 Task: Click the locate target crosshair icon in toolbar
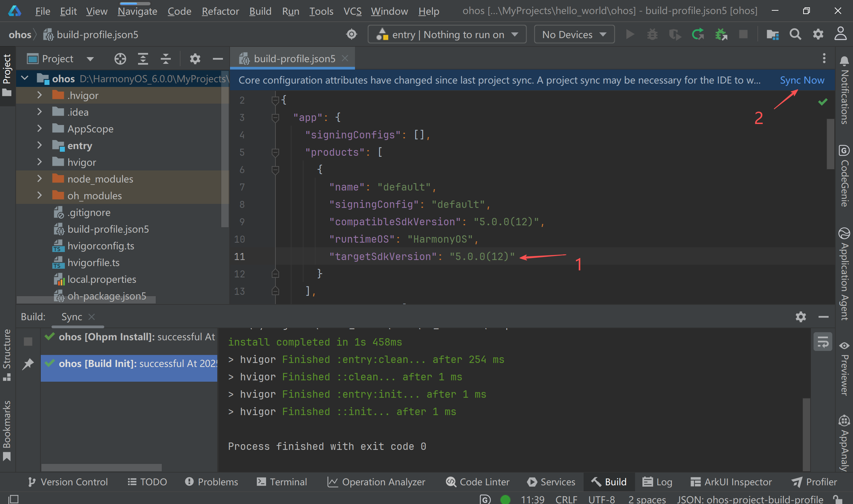[351, 34]
